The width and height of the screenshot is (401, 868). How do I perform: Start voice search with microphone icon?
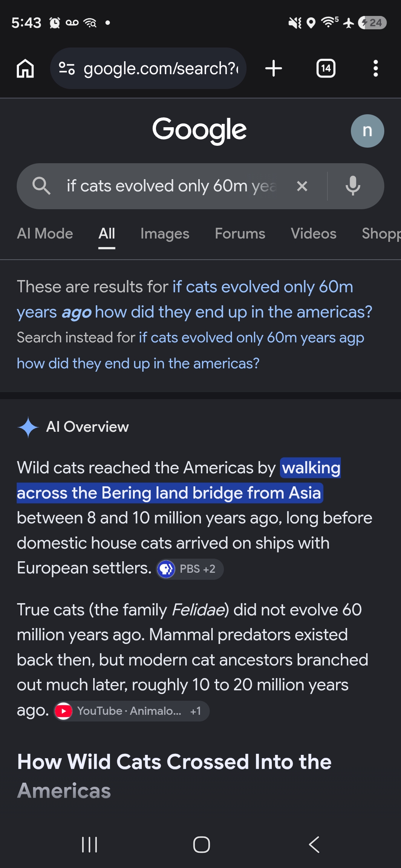[x=353, y=186]
